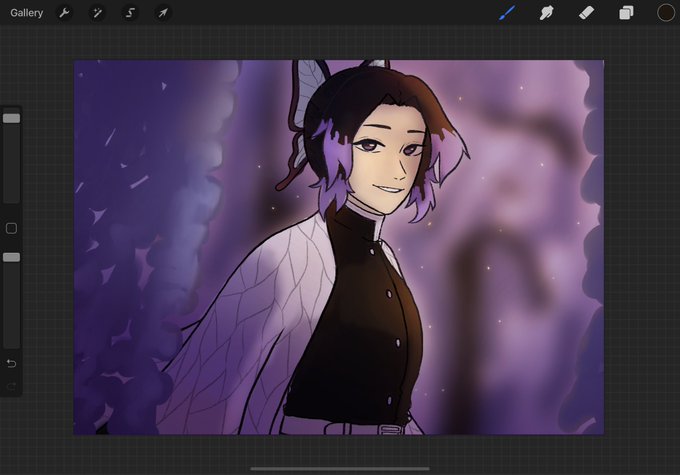Redo the last undone stroke

pos(12,386)
